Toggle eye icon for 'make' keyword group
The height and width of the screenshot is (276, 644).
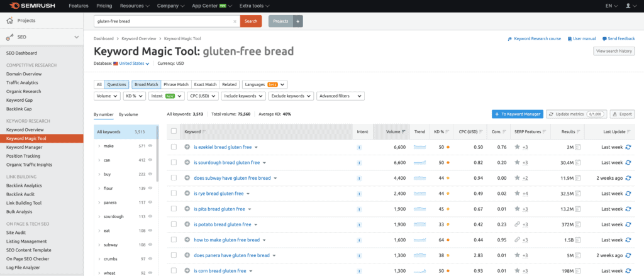tap(150, 146)
